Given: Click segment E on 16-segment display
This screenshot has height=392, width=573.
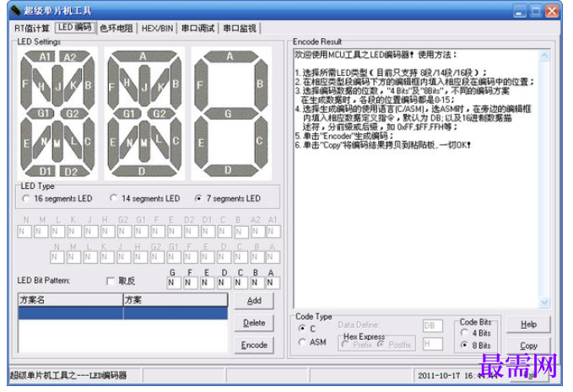Looking at the screenshot, I should pyautogui.click(x=26, y=142).
